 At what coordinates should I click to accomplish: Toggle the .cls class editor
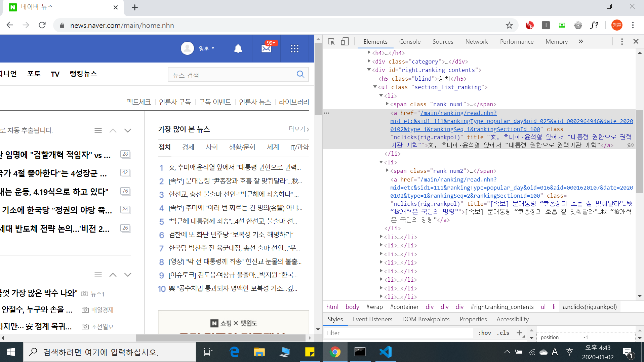(x=503, y=333)
